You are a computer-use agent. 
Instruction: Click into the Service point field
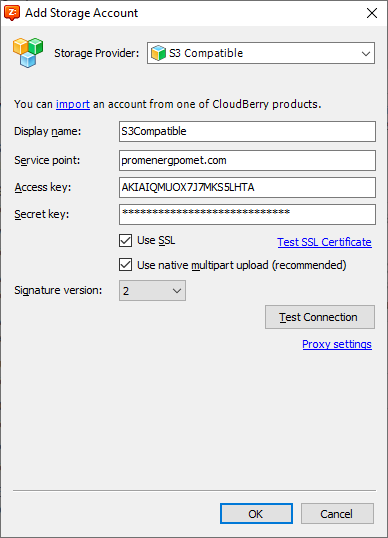pyautogui.click(x=247, y=160)
